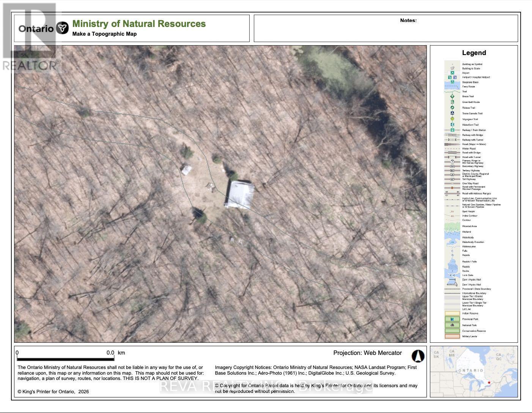
Task: Click the Legend panel heading
Action: pyautogui.click(x=474, y=53)
